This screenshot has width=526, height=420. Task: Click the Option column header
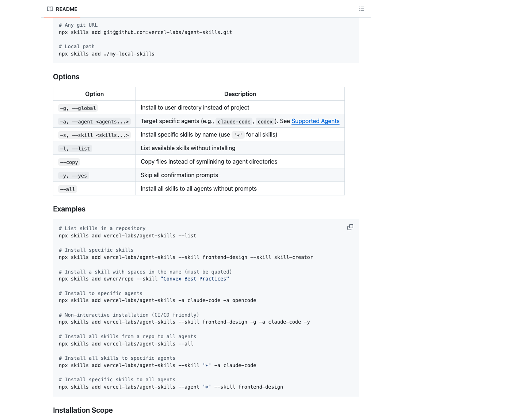click(94, 94)
